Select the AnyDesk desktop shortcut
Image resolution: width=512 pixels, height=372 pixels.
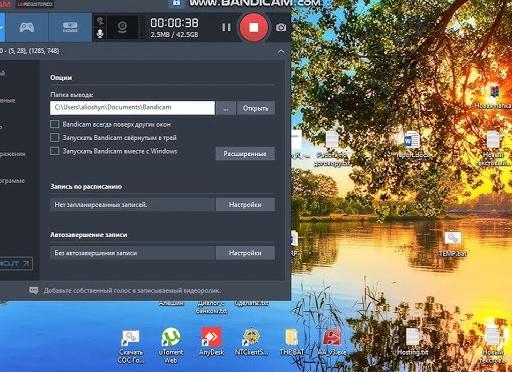[x=211, y=342]
